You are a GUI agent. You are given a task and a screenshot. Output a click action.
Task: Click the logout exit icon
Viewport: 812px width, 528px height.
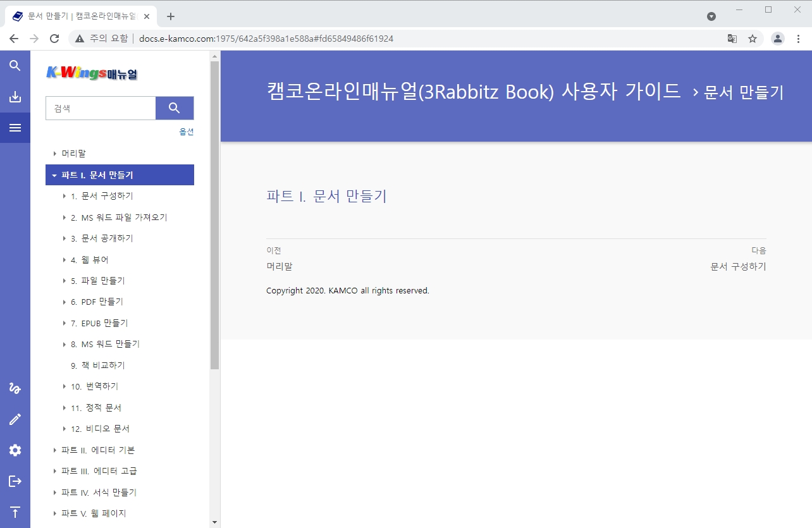pos(15,481)
